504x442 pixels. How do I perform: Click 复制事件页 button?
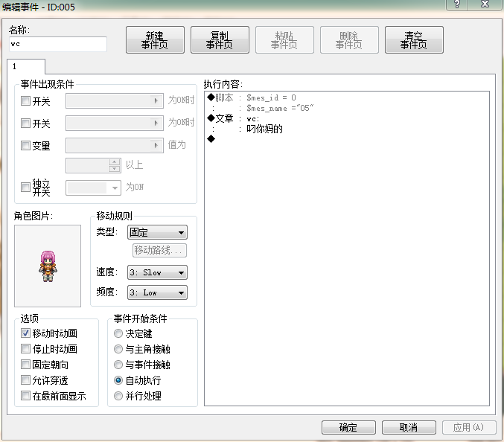pos(220,40)
